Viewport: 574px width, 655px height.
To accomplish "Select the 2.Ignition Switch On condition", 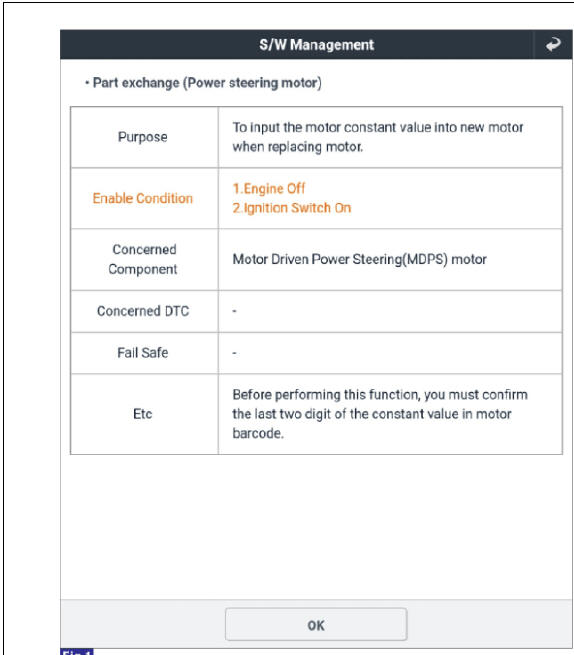I will click(292, 208).
